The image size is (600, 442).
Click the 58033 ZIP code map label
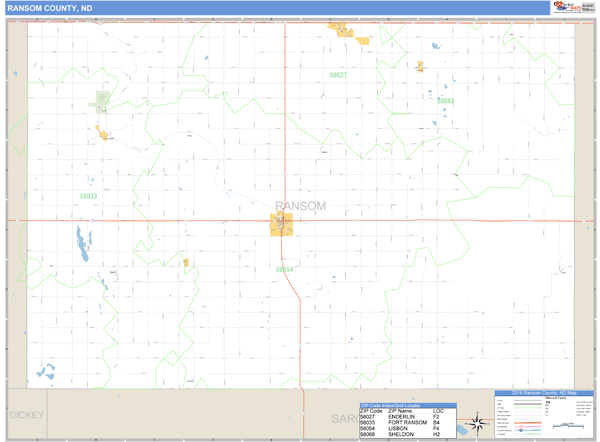(x=88, y=196)
